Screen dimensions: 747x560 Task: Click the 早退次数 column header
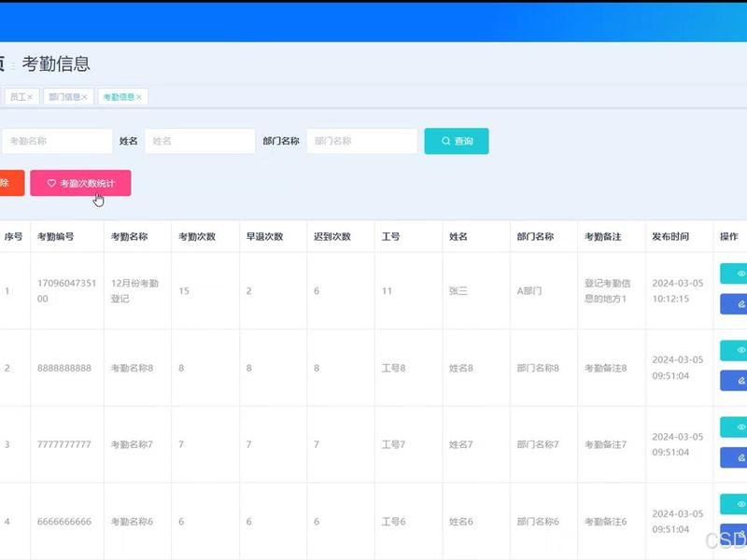[264, 237]
